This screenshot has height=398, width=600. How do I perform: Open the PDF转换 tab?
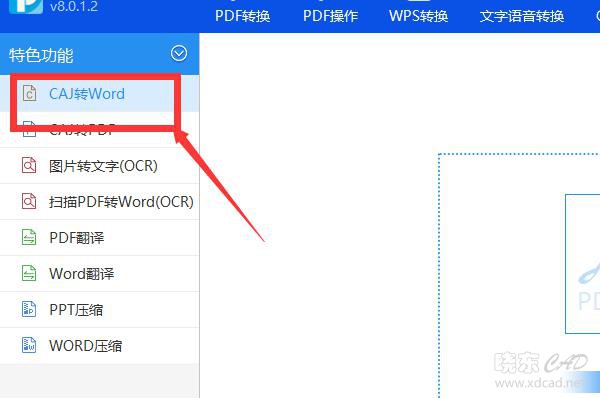pyautogui.click(x=243, y=16)
